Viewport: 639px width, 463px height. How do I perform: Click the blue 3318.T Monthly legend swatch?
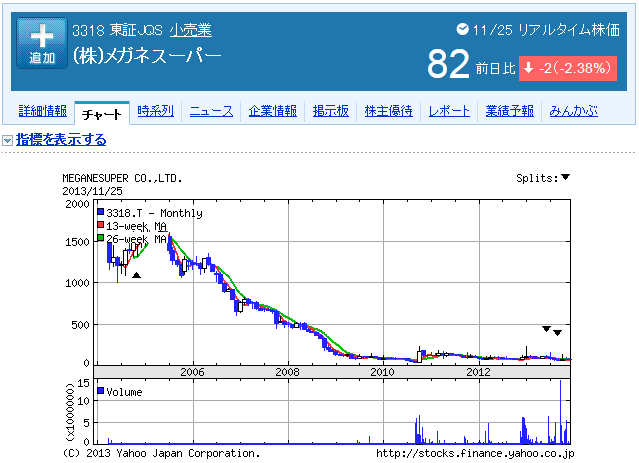tap(101, 212)
